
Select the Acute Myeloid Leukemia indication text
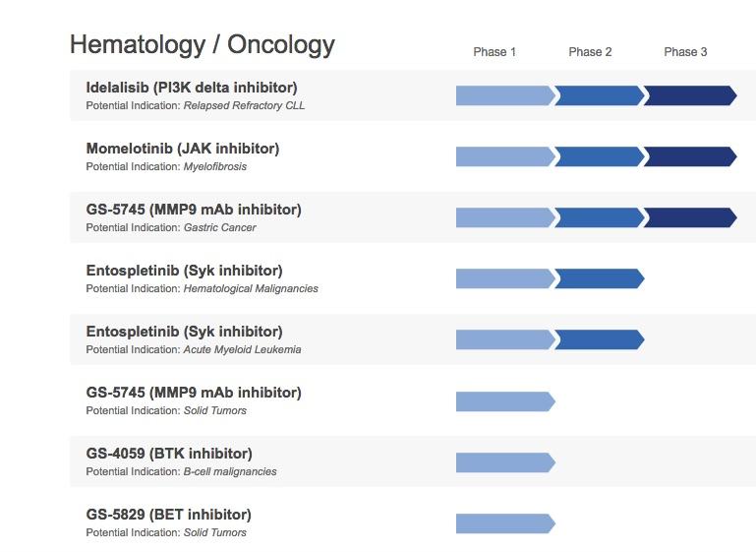242,349
